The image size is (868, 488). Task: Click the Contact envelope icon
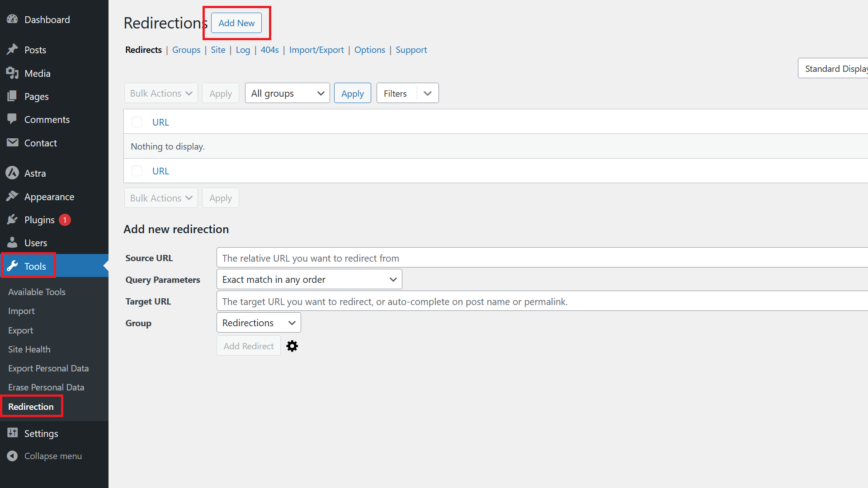[12, 142]
